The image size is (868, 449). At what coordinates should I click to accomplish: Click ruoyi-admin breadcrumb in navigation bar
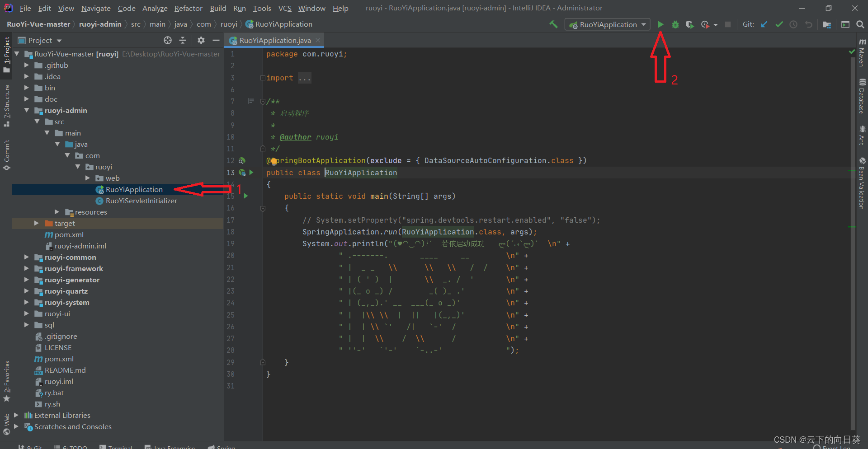[x=100, y=24]
